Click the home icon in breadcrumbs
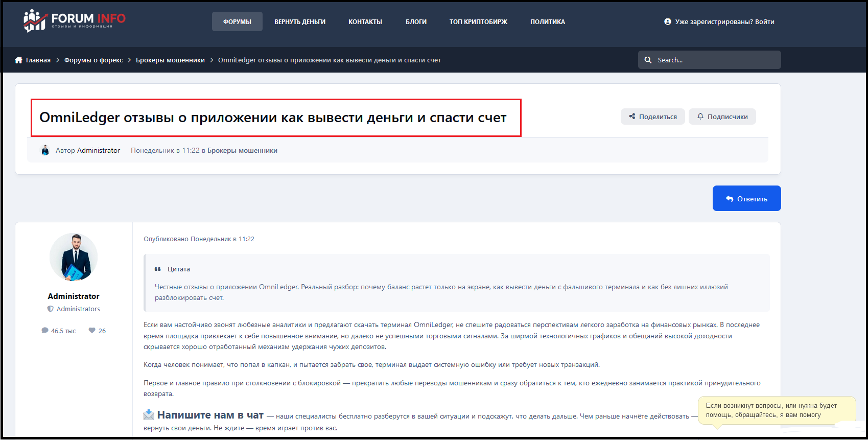Viewport: 868px width, 440px height. tap(18, 60)
